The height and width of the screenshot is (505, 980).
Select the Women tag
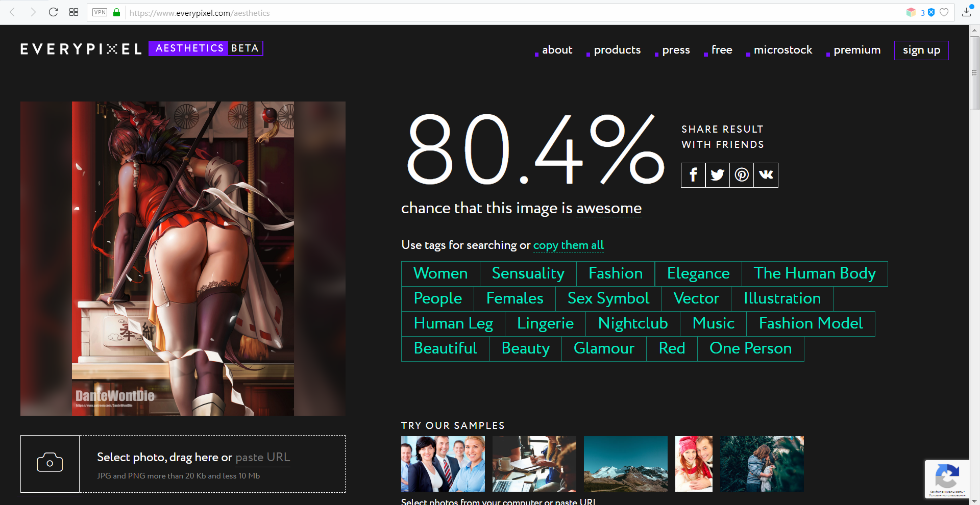click(x=440, y=273)
